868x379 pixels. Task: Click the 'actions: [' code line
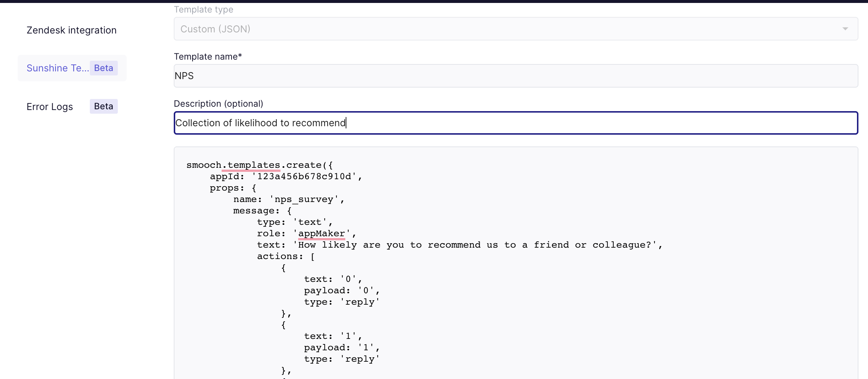(x=286, y=256)
